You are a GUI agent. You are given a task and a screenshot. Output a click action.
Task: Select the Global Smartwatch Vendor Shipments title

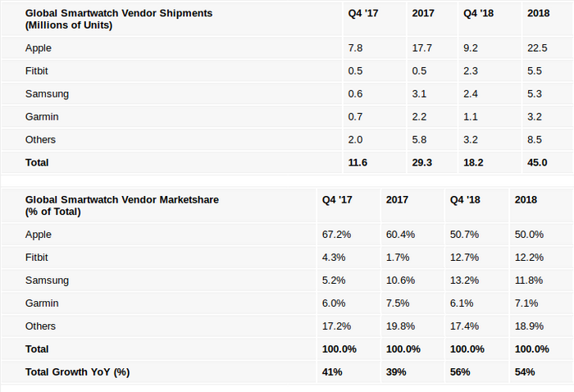tap(119, 19)
